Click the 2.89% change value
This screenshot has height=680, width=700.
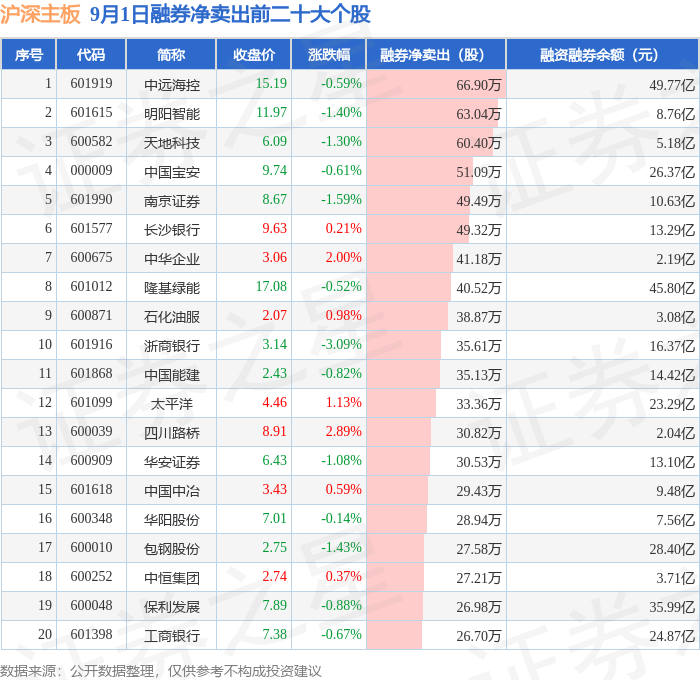(344, 432)
